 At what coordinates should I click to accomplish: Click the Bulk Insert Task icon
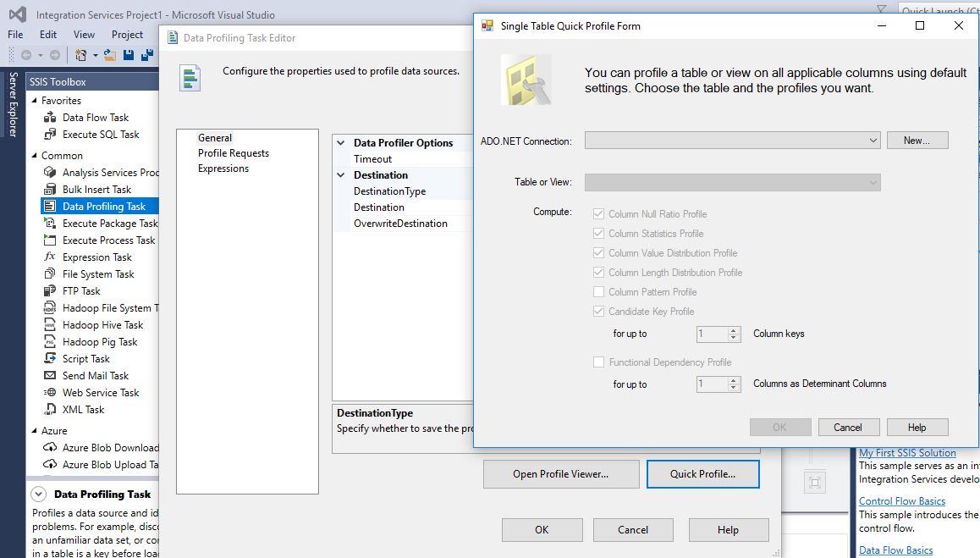click(x=50, y=189)
